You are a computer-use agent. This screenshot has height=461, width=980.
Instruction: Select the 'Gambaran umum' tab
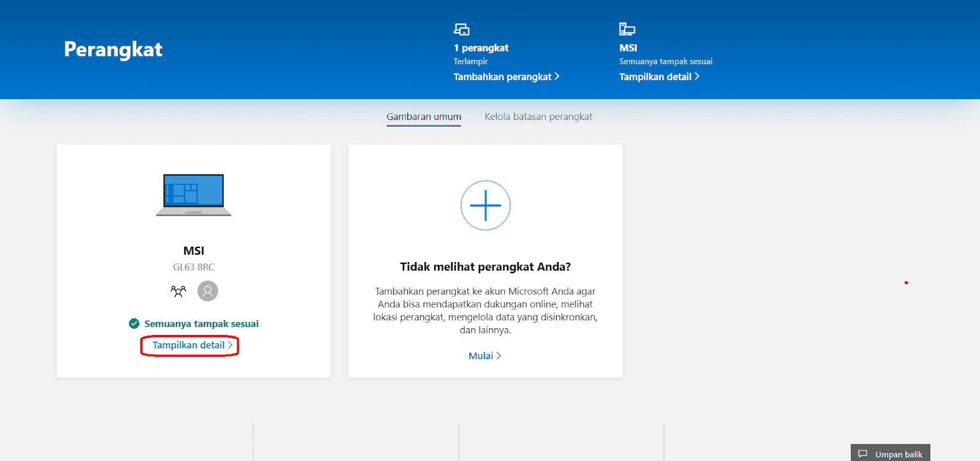point(424,116)
